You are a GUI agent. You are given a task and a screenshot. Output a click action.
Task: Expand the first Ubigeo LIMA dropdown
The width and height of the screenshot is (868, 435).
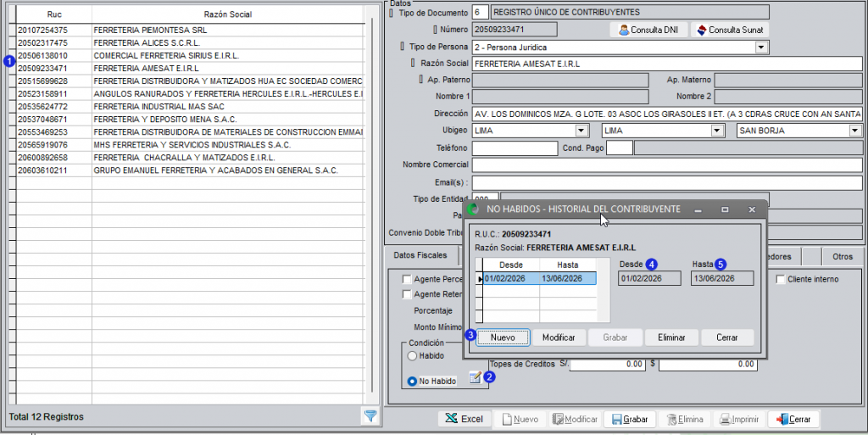(x=581, y=131)
